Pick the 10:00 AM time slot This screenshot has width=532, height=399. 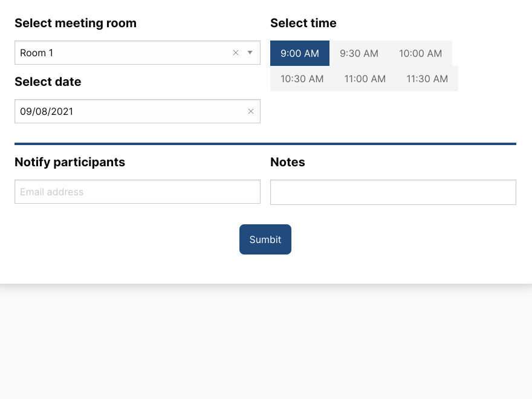pyautogui.click(x=420, y=53)
